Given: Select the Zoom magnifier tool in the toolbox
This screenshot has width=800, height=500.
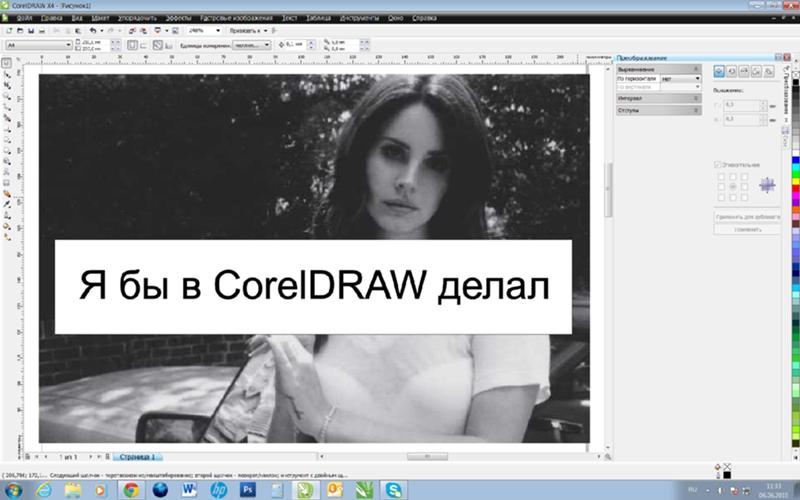Looking at the screenshot, I should 7,96.
